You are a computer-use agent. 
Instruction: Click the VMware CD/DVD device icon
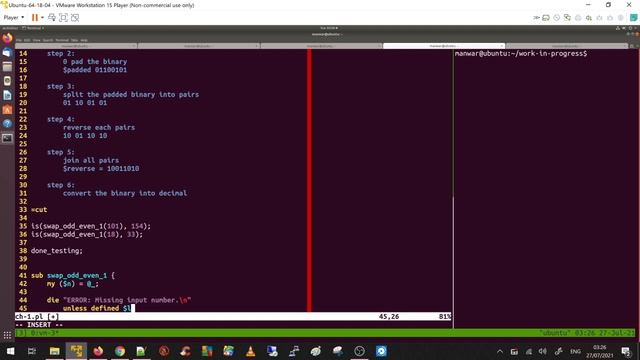point(557,18)
